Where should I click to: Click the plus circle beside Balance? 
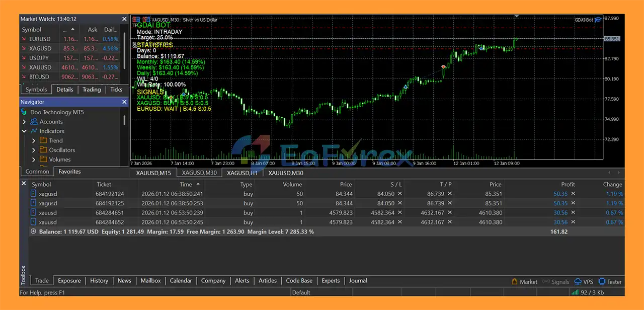tap(34, 231)
